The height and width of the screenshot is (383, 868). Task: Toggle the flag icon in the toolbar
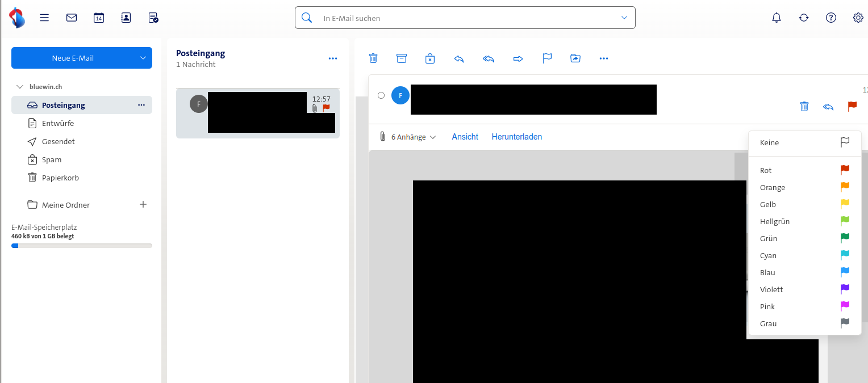coord(546,58)
